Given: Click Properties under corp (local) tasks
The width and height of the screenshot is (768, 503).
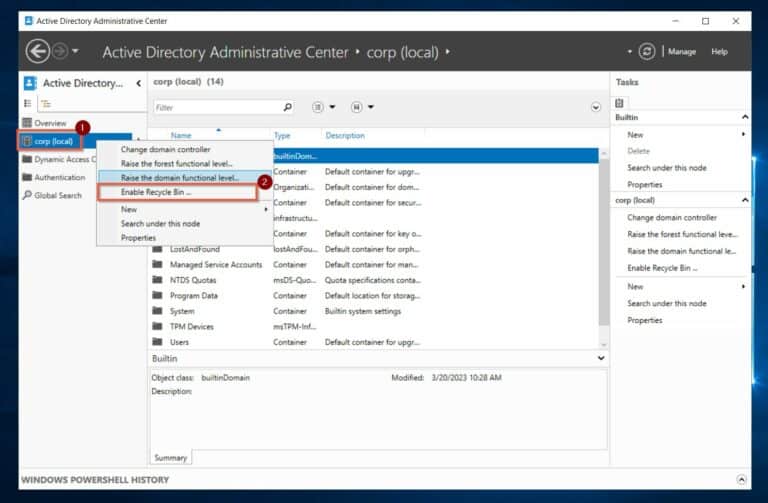Looking at the screenshot, I should coord(645,320).
